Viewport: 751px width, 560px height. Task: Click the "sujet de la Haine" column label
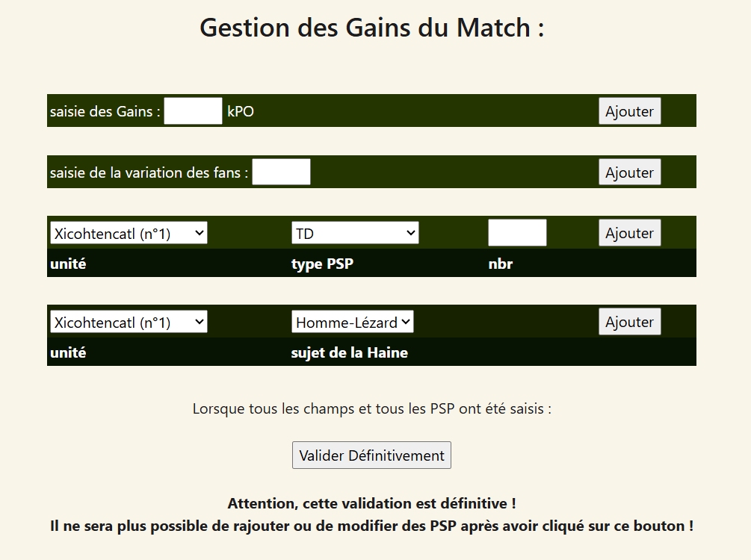[x=349, y=352]
